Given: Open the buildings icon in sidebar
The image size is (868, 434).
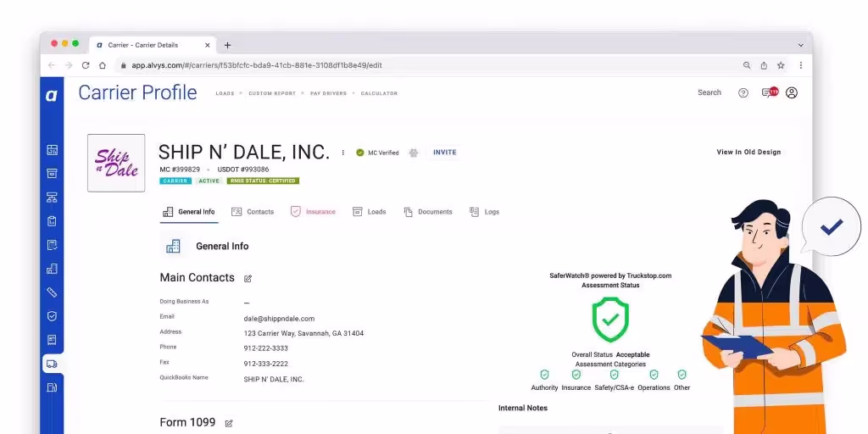Looking at the screenshot, I should click(52, 269).
